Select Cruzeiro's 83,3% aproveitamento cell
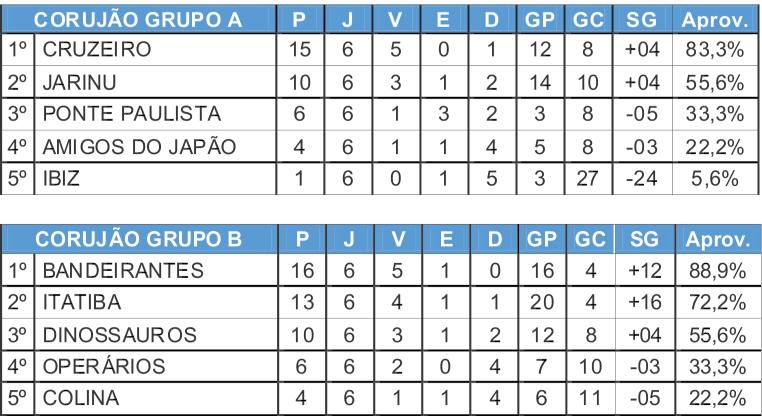The height and width of the screenshot is (416, 762). (x=715, y=50)
